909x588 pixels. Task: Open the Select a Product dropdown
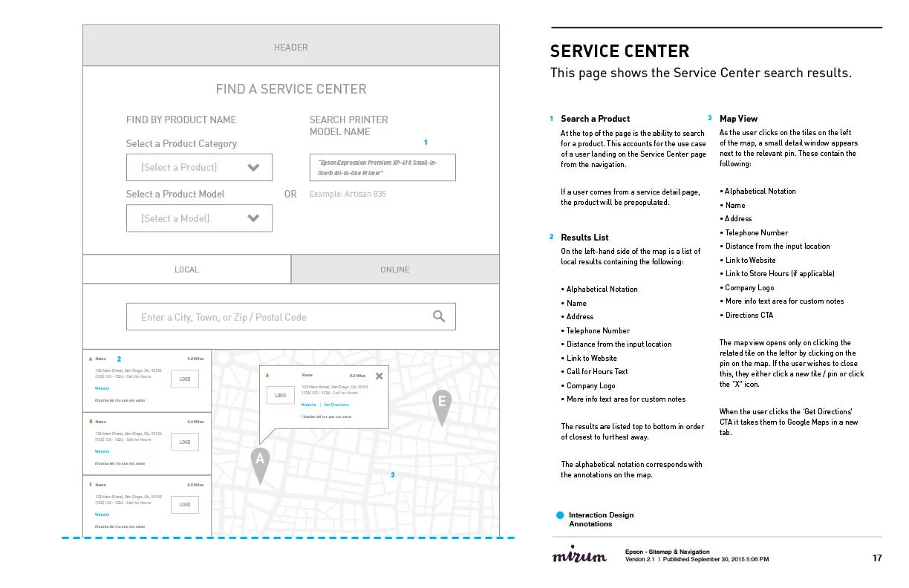tap(199, 167)
